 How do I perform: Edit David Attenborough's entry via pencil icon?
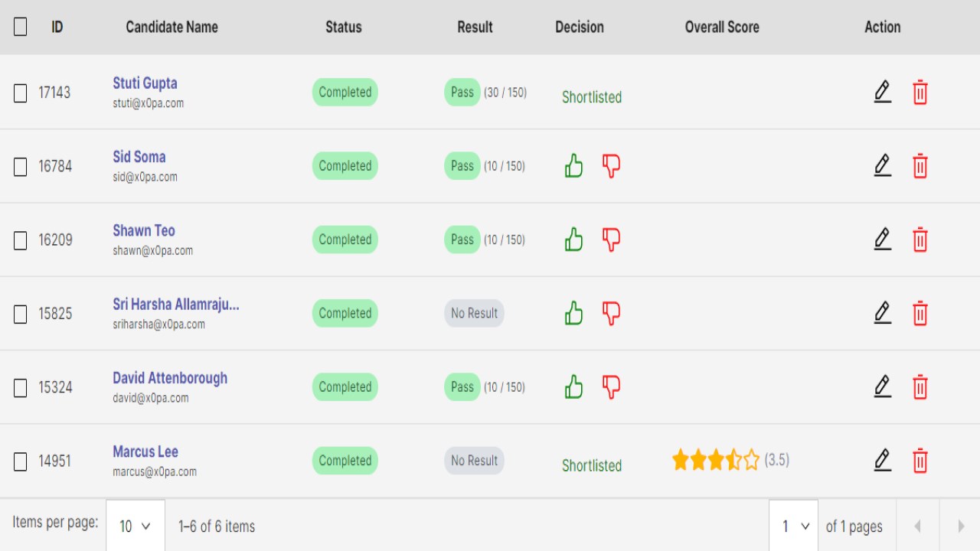883,387
